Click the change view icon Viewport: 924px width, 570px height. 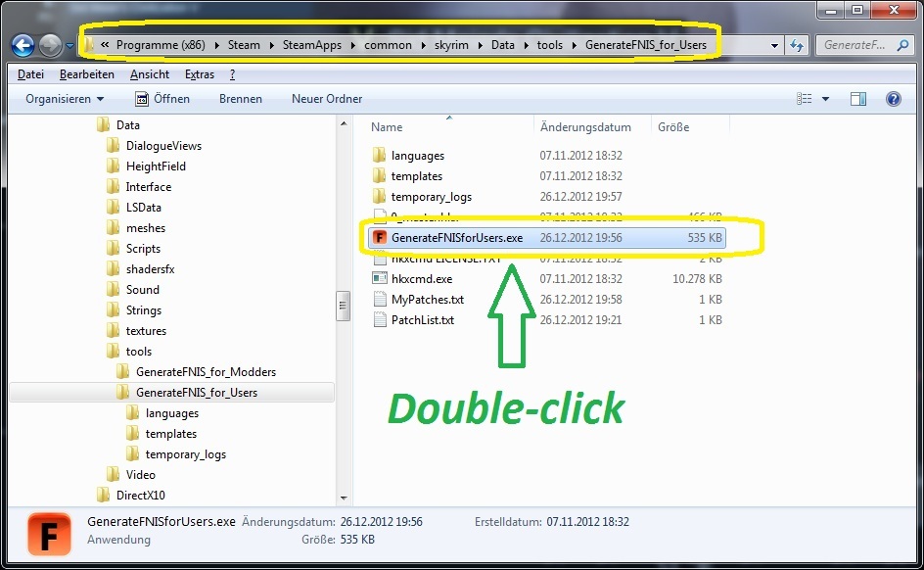[x=804, y=99]
